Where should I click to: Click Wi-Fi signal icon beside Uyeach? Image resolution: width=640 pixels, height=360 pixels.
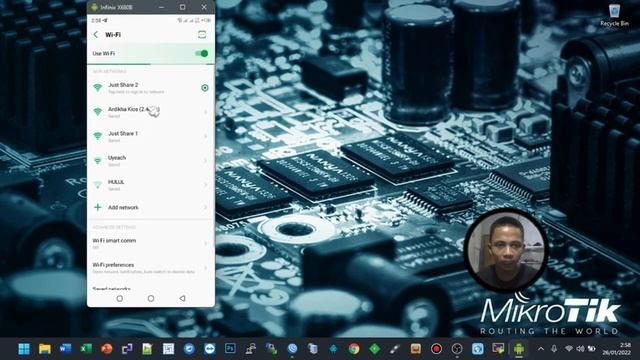click(98, 160)
